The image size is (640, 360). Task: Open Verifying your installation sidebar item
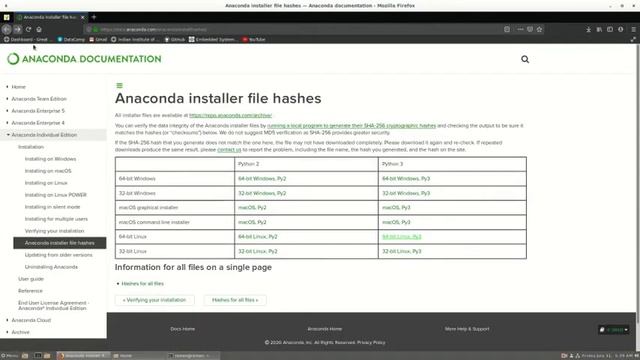coord(54,231)
